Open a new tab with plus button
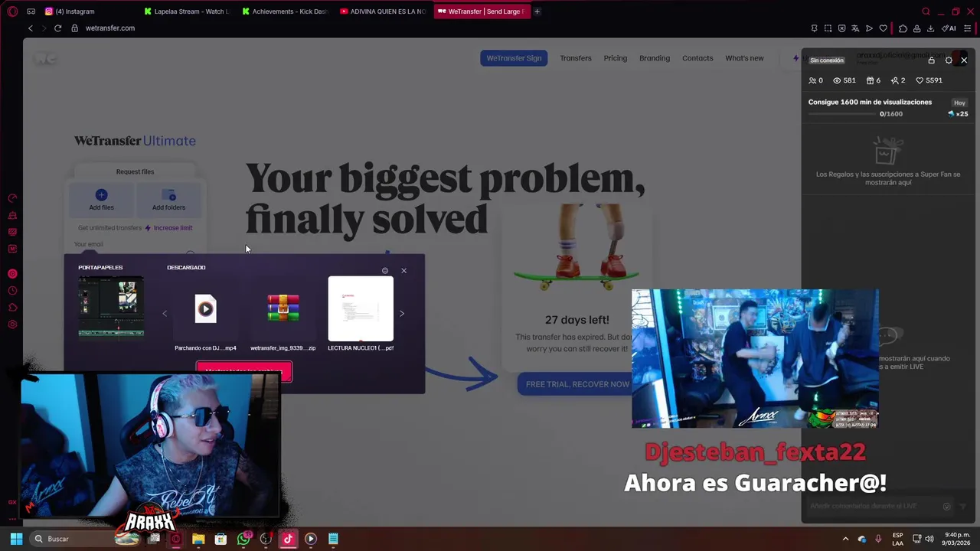This screenshot has width=980, height=551. pos(537,11)
